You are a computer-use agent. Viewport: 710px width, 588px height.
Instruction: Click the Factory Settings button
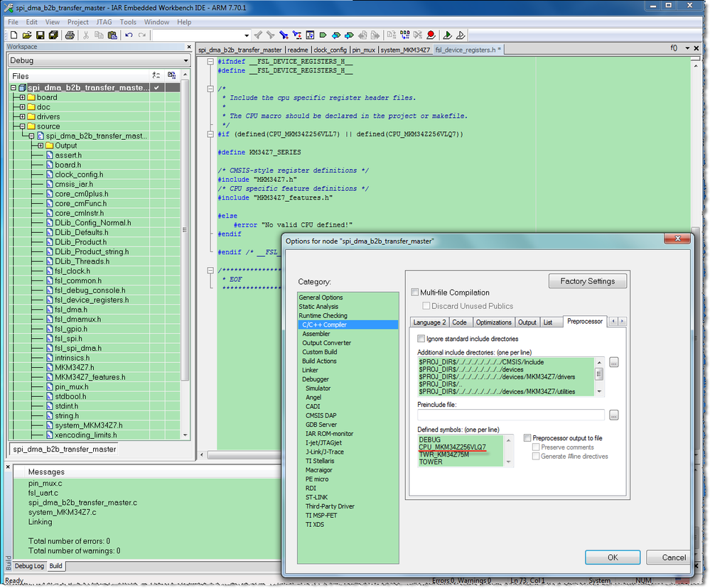pyautogui.click(x=587, y=281)
